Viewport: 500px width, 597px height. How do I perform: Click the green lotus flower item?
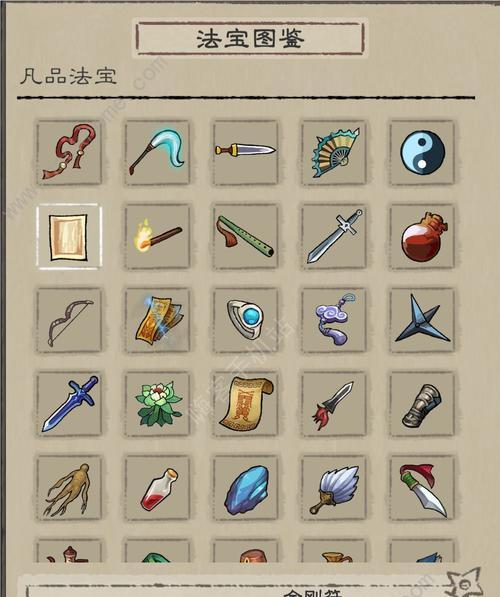[157, 404]
